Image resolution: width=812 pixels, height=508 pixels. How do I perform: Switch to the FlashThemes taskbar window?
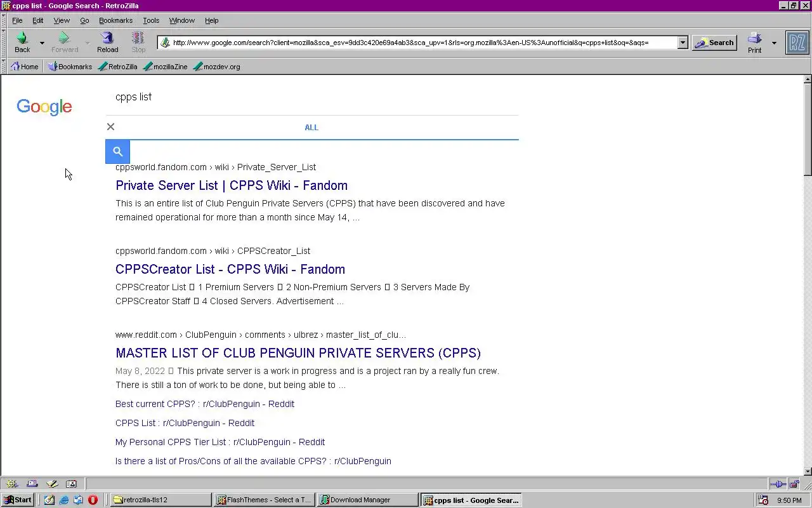click(264, 500)
